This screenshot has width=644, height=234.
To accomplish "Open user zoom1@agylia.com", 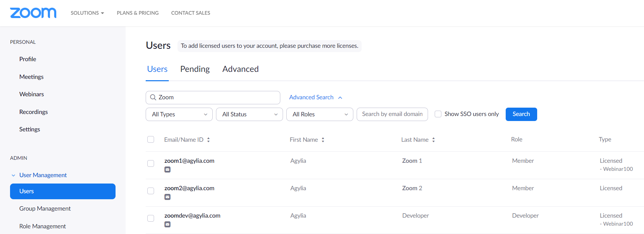I will pos(189,161).
